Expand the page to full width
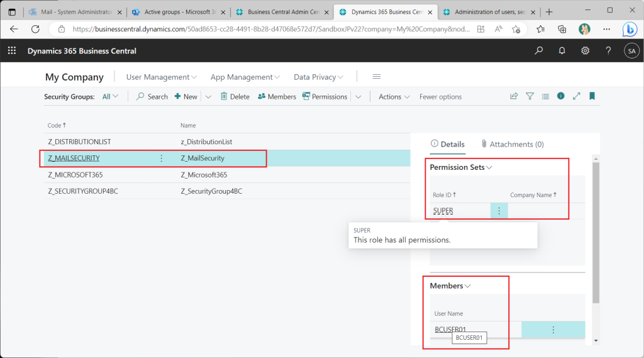Image resolution: width=644 pixels, height=358 pixels. (x=576, y=96)
